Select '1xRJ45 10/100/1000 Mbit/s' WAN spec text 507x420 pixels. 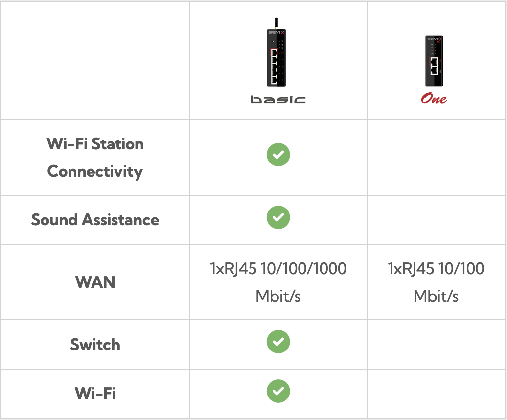(278, 282)
